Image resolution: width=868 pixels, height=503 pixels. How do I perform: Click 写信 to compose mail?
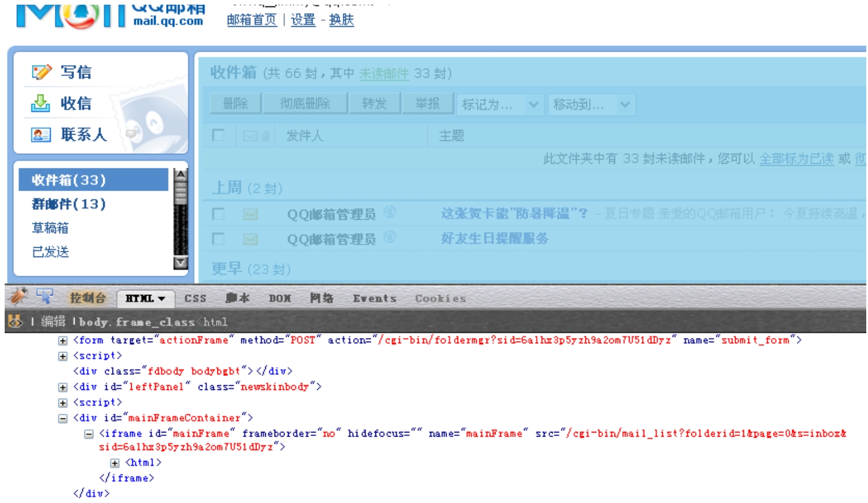pos(76,72)
